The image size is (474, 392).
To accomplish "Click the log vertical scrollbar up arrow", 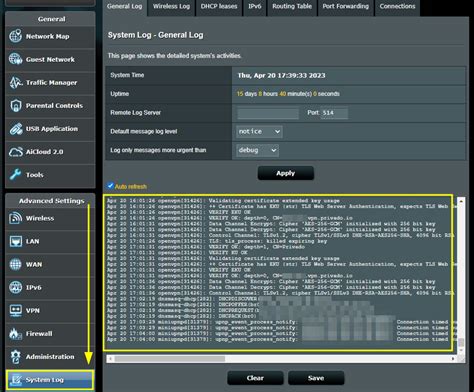I will [x=461, y=201].
